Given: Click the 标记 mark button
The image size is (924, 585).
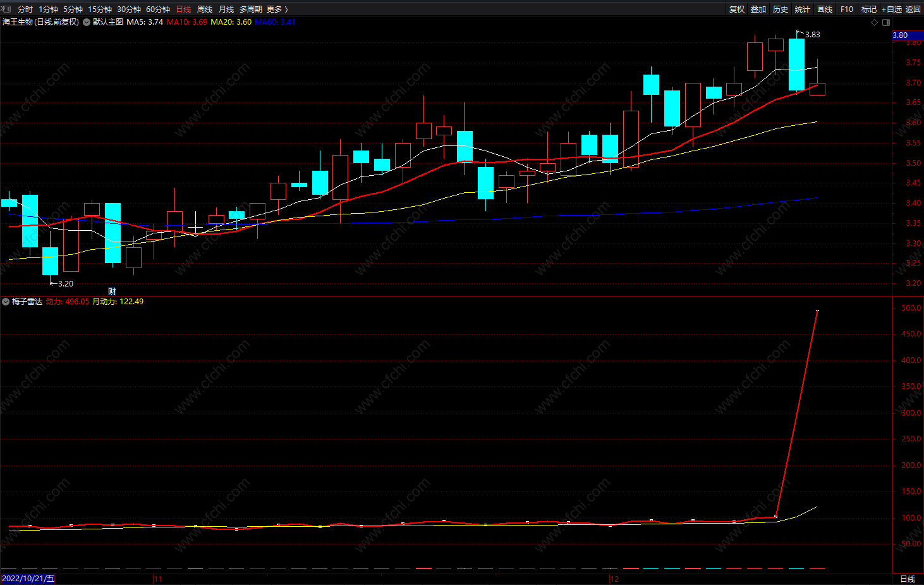Looking at the screenshot, I should coord(869,9).
